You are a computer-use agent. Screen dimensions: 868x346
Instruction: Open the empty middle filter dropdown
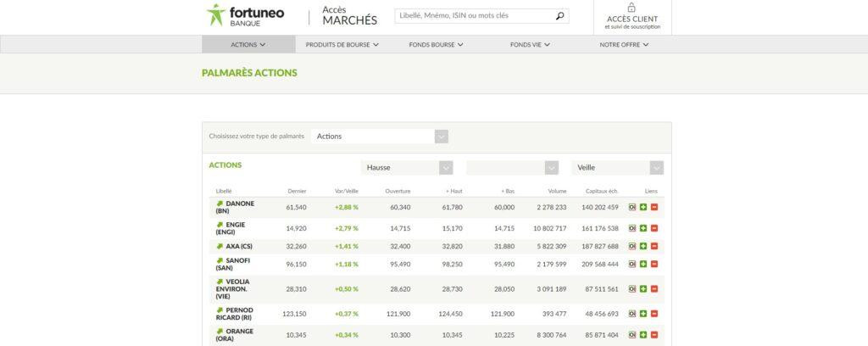tap(512, 167)
